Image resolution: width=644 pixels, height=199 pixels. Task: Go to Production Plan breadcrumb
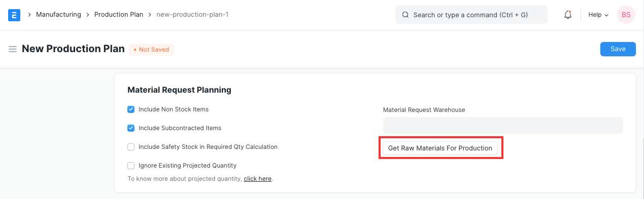(119, 15)
